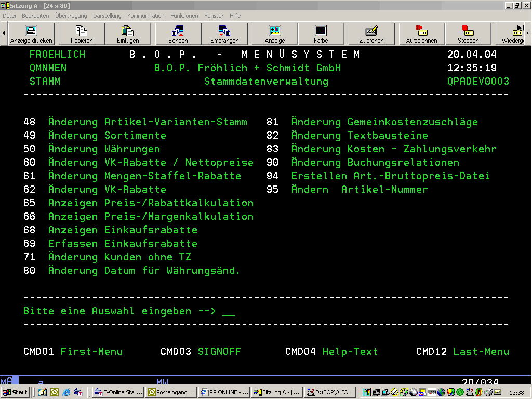Select option 90 Änderung Buchungsrelationen

click(x=363, y=163)
